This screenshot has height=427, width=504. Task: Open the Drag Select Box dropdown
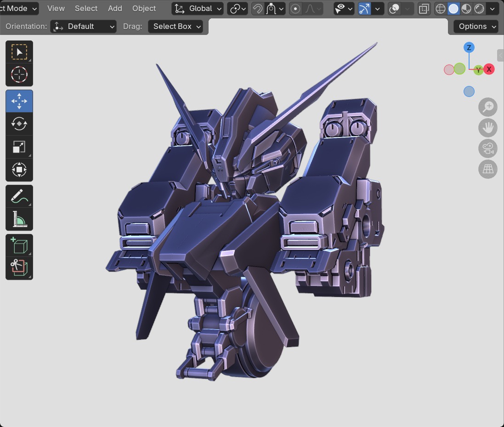(176, 26)
